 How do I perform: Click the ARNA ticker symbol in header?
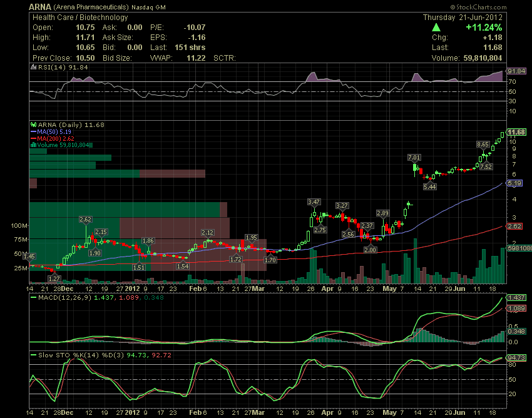(39, 7)
